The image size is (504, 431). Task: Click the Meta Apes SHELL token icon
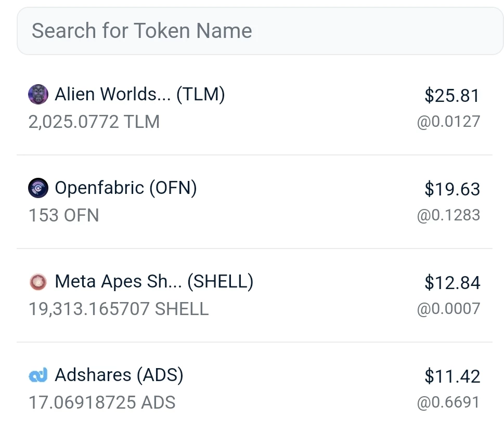[38, 282]
